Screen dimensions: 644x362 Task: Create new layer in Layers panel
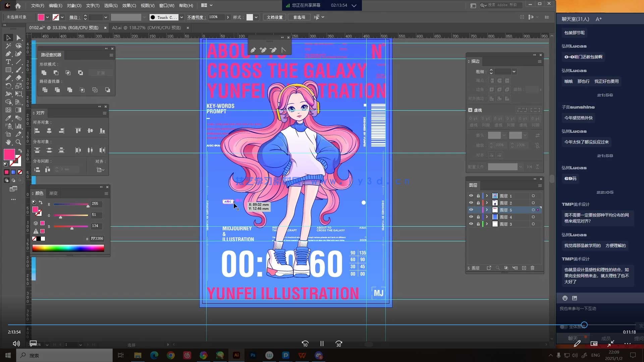[524, 268]
